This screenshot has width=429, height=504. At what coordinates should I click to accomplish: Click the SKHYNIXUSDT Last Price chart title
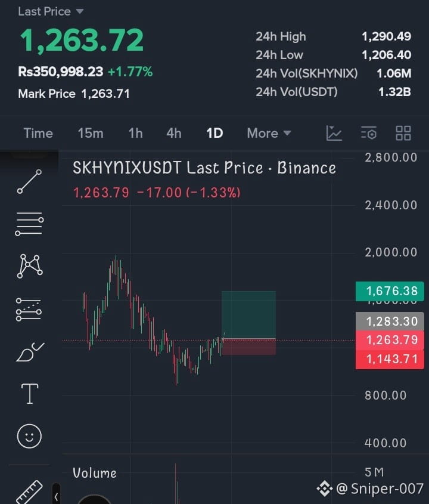(x=204, y=168)
